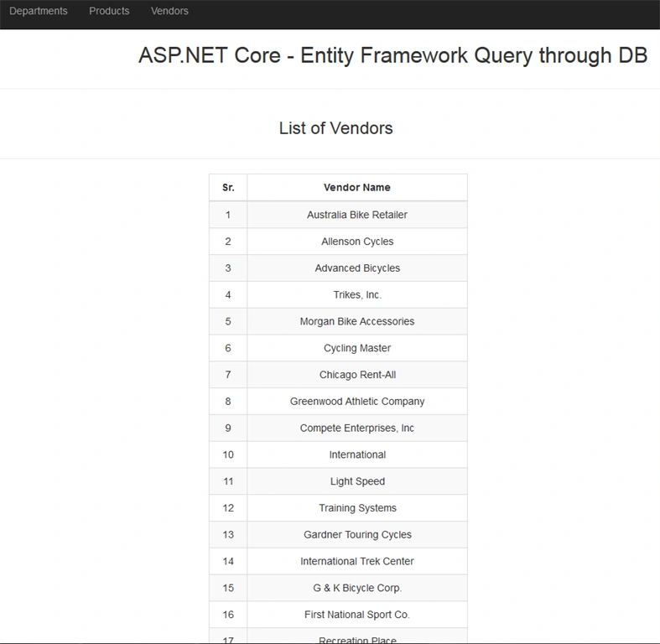The width and height of the screenshot is (660, 644).
Task: Click the Sr. column header
Action: point(228,187)
